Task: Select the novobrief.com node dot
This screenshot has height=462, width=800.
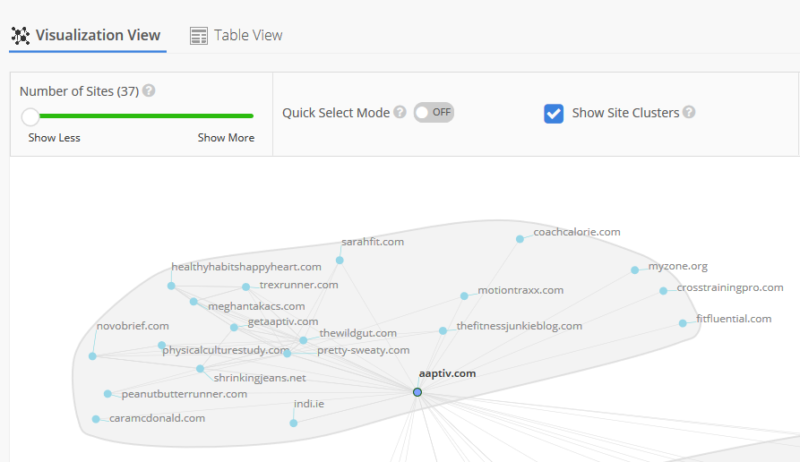Action: coord(92,356)
